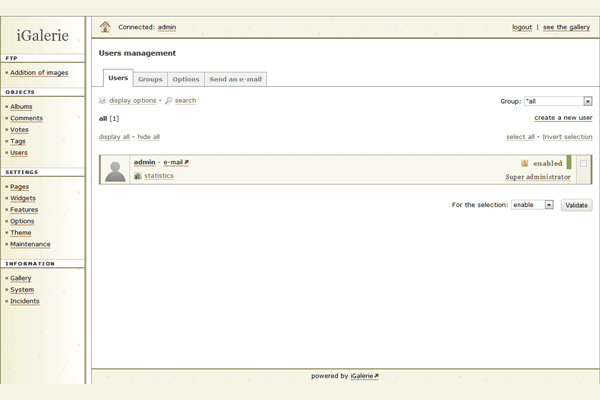This screenshot has width=600, height=400.
Task: Switch to the Options tab
Action: [x=185, y=79]
